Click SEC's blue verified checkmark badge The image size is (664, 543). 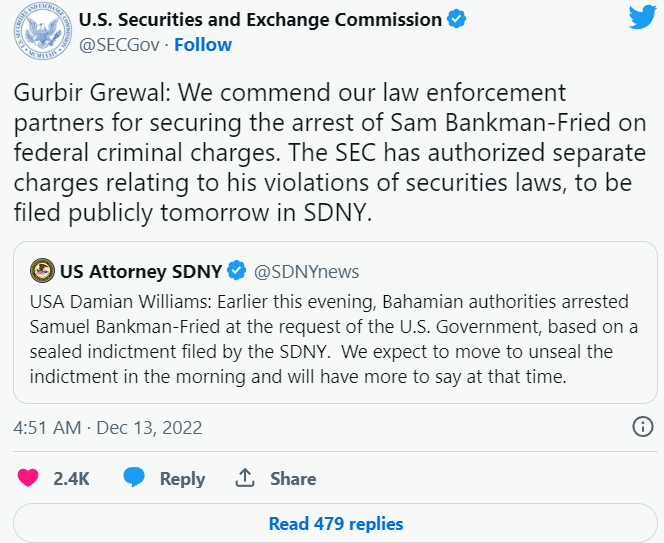pos(456,19)
